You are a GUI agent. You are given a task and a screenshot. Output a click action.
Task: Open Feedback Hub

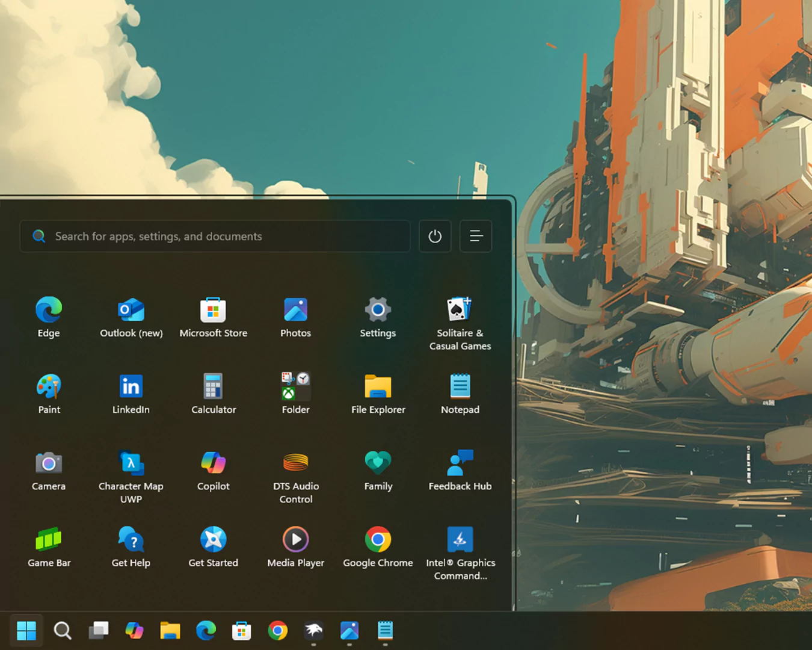pyautogui.click(x=460, y=471)
